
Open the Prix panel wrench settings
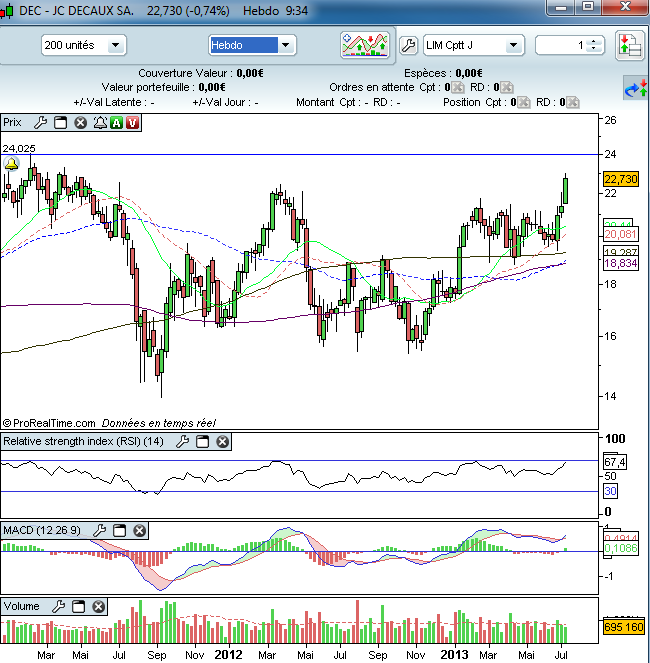click(41, 123)
